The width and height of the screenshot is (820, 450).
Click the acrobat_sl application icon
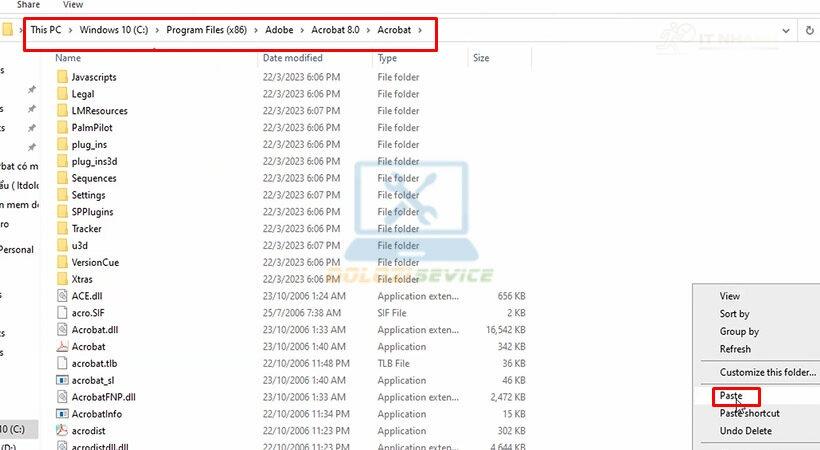62,380
